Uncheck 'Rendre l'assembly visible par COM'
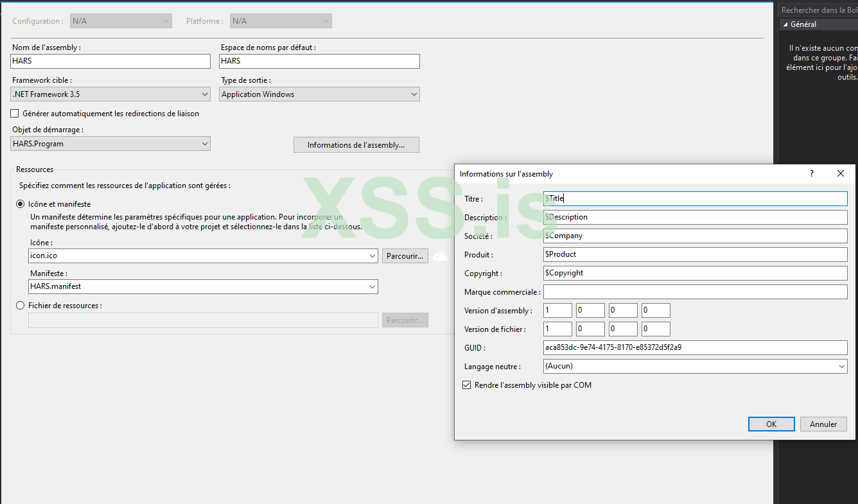The image size is (858, 504). pos(466,385)
